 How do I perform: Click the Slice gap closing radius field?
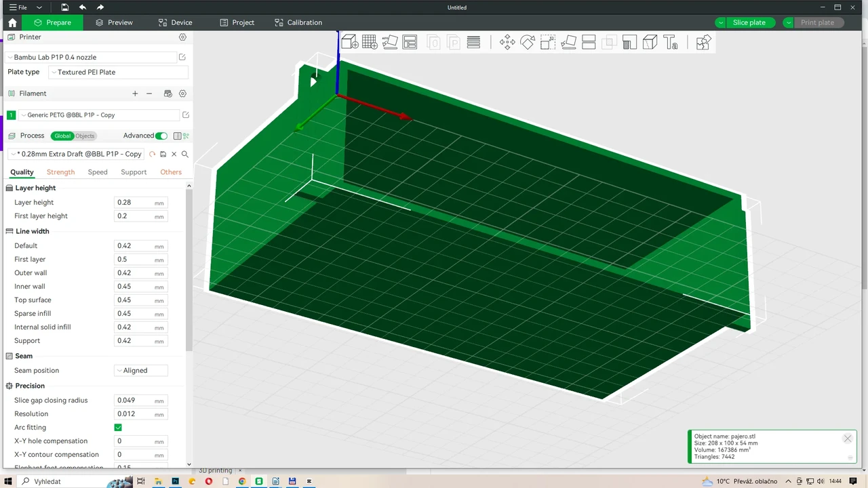pos(140,401)
